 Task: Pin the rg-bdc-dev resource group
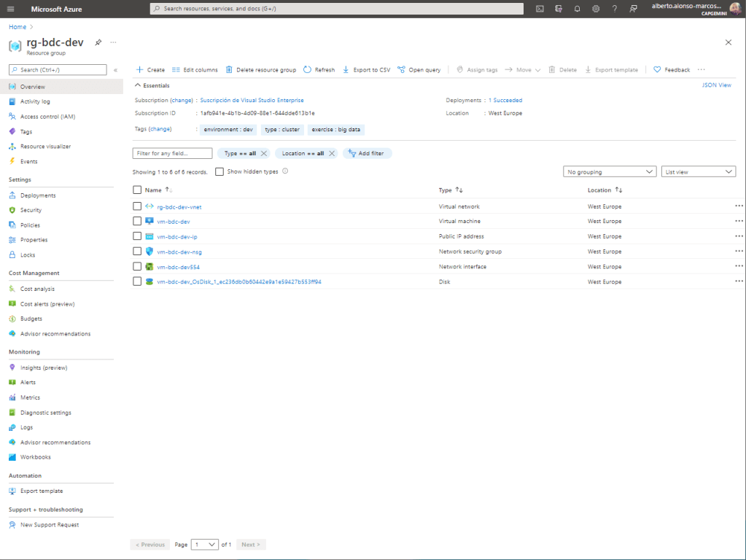98,42
